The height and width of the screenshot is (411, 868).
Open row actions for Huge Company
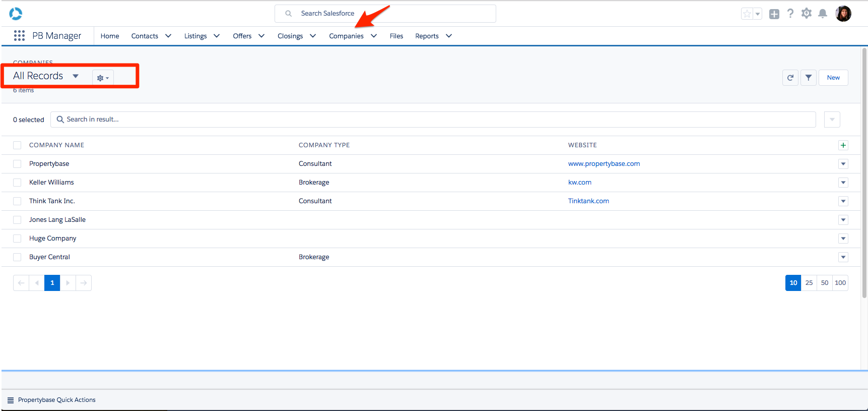click(x=843, y=239)
